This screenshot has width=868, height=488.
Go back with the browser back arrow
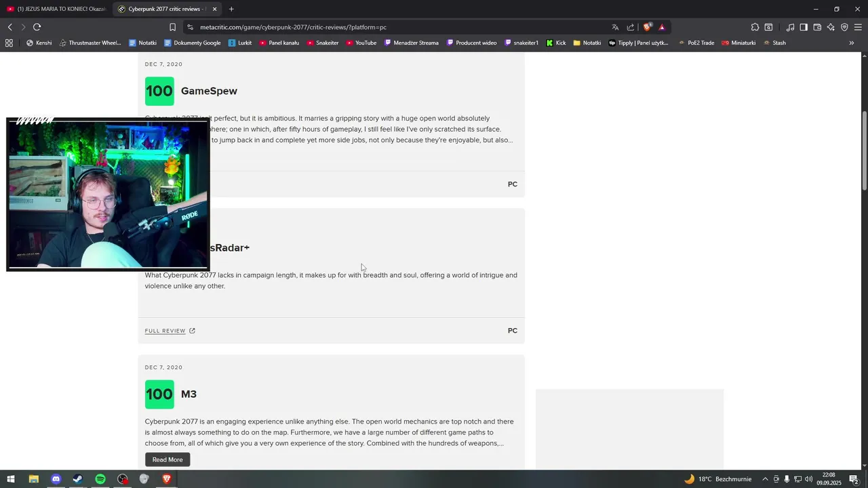(9, 27)
